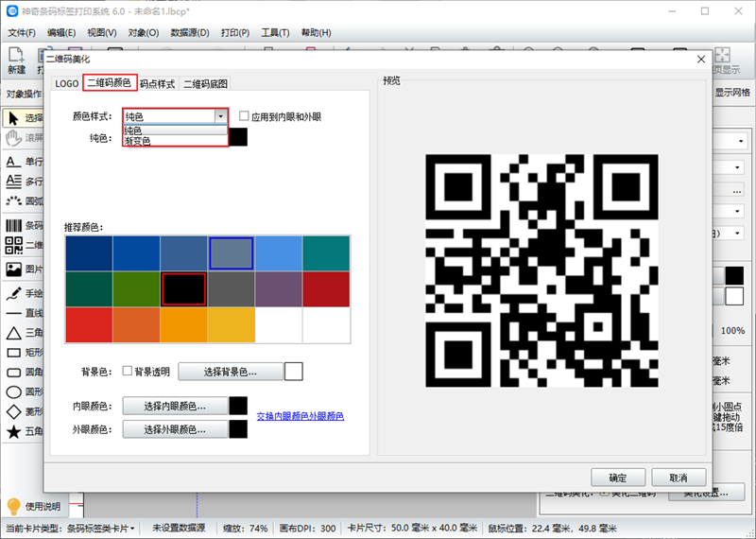Click the app logo in title bar
Screen dimensions: 756x539
(11, 10)
